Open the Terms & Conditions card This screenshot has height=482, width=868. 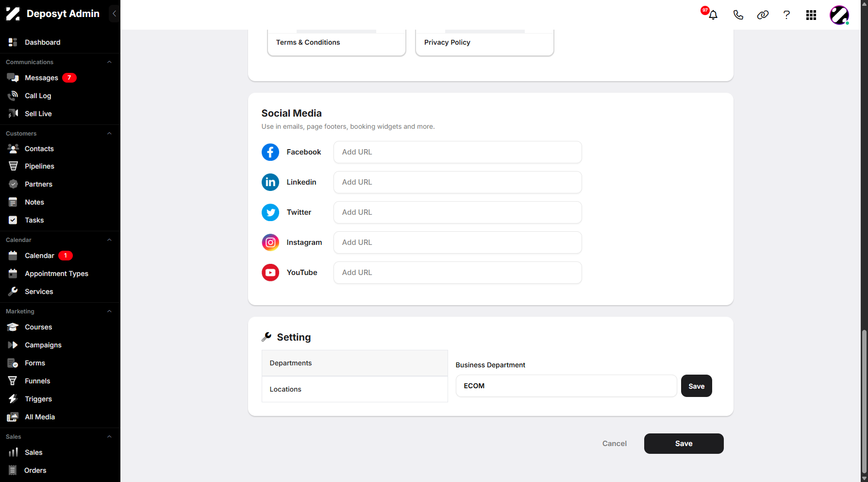(336, 43)
